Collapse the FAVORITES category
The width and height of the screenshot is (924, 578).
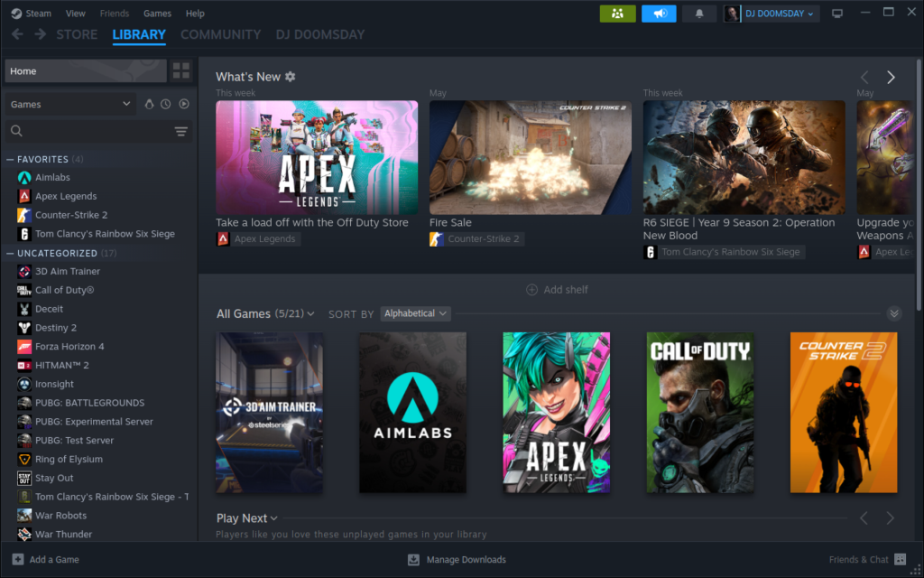[9, 159]
